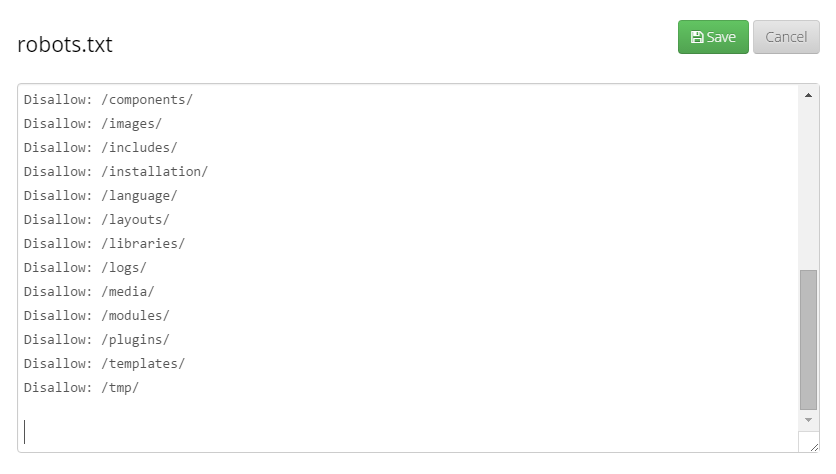The image size is (836, 474).
Task: Click the scrollbar up arrow
Action: pos(808,95)
